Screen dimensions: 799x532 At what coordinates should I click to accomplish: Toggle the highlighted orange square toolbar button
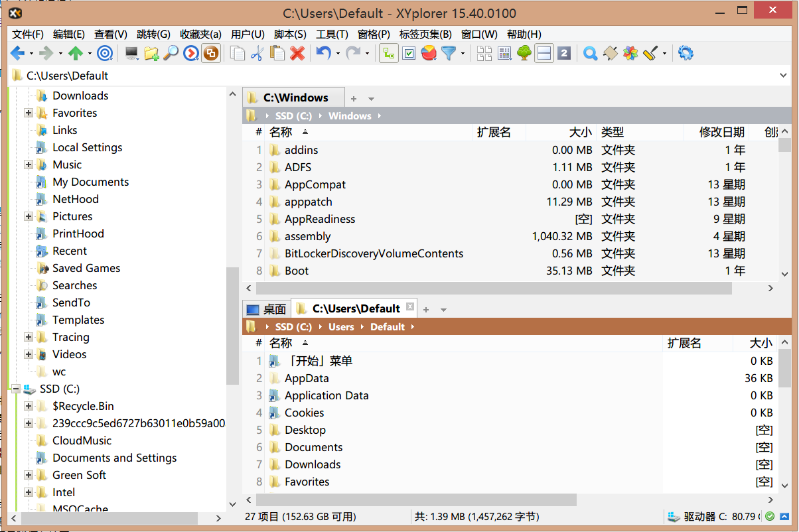212,54
